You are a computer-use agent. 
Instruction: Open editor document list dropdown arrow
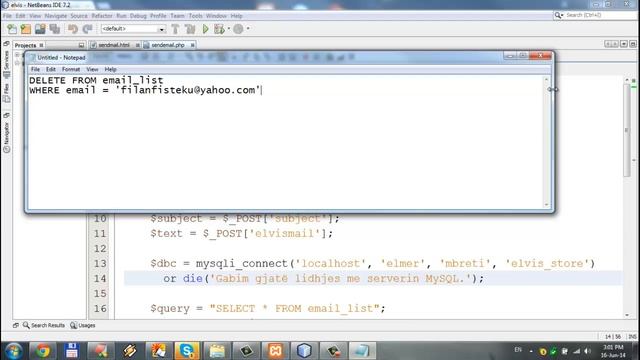click(624, 44)
